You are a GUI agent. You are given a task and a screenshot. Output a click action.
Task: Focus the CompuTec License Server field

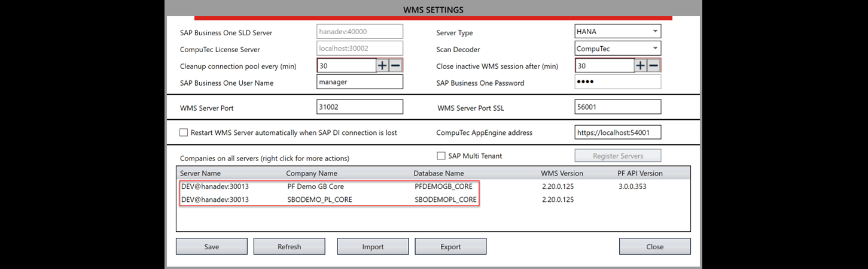click(360, 48)
